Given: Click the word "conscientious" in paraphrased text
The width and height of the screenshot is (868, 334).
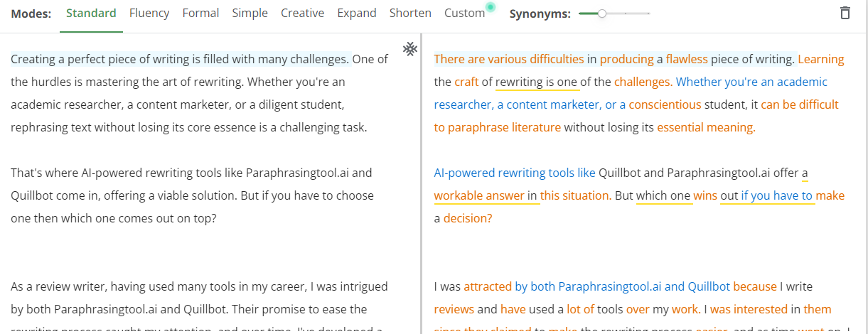Looking at the screenshot, I should point(665,104).
